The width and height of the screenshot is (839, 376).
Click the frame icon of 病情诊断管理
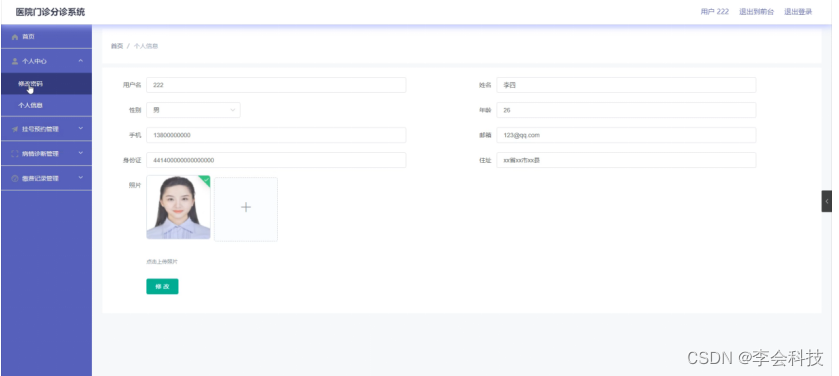[x=15, y=154]
